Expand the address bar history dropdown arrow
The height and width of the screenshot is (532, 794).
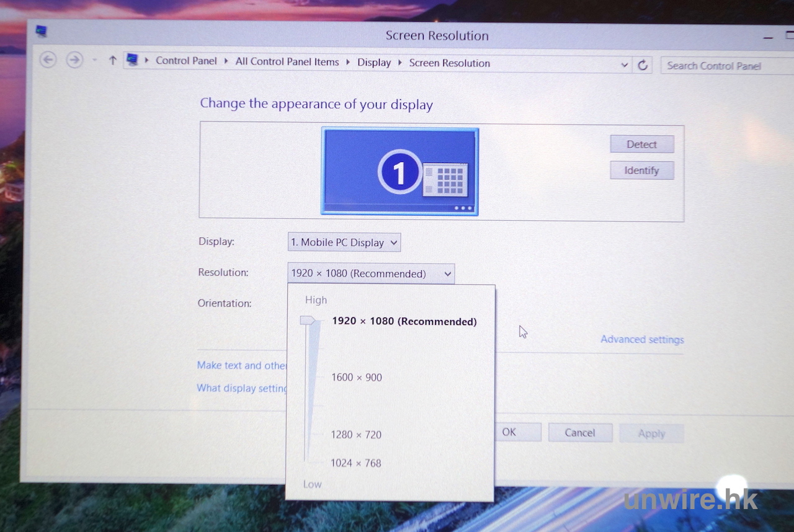tap(624, 64)
